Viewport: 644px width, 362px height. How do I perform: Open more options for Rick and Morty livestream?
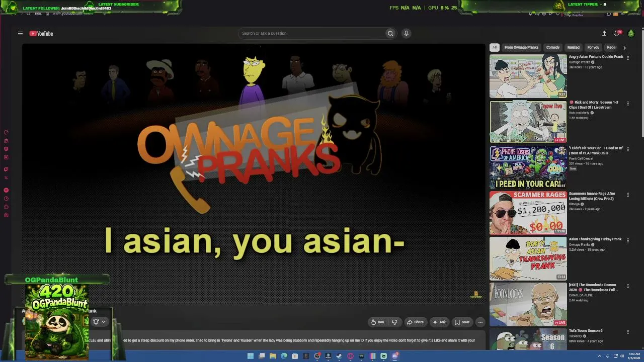(628, 104)
